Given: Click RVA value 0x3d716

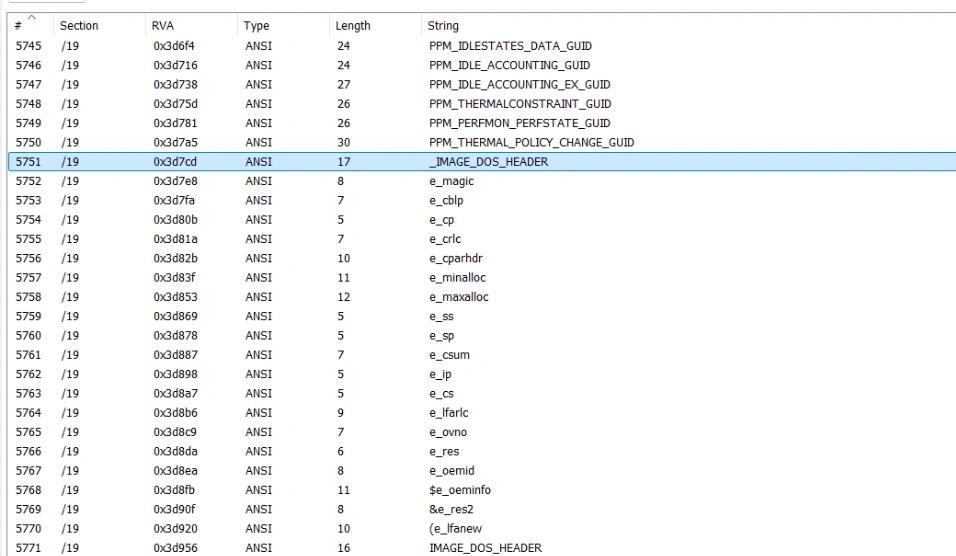Looking at the screenshot, I should pyautogui.click(x=175, y=65).
